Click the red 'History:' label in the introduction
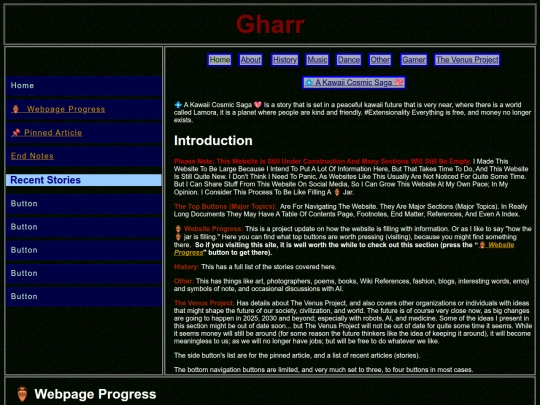The width and height of the screenshot is (540, 405). (x=186, y=267)
